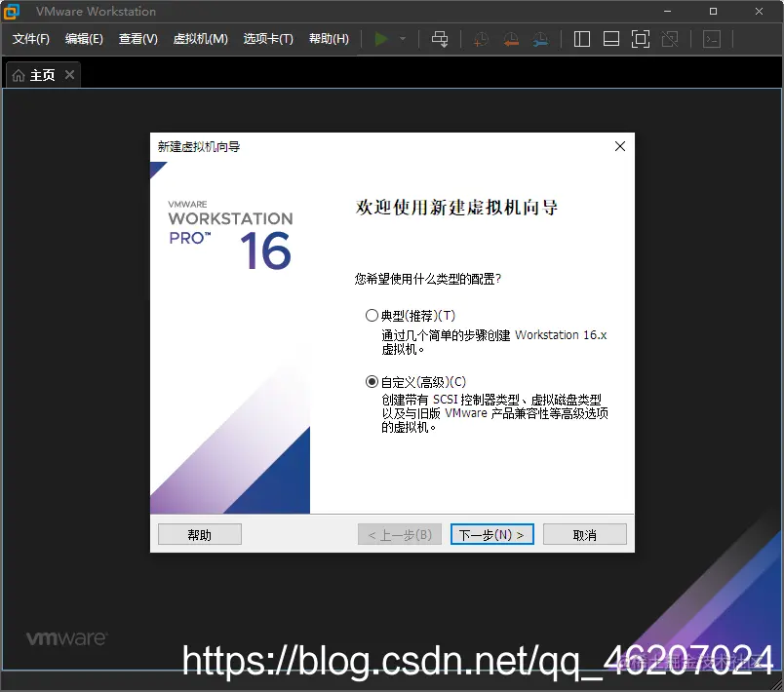Power on the virtual machine with the green play icon
The width and height of the screenshot is (784, 692).
point(382,39)
